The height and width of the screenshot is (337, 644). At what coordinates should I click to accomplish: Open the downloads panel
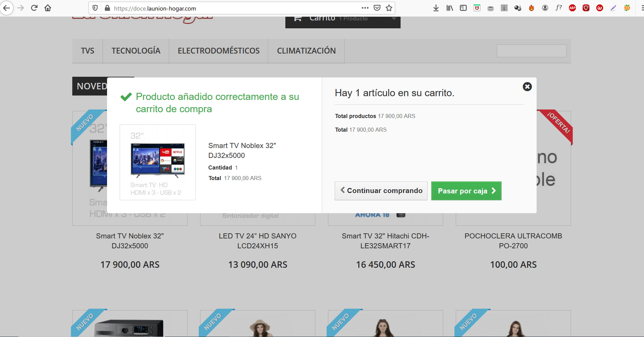point(436,8)
